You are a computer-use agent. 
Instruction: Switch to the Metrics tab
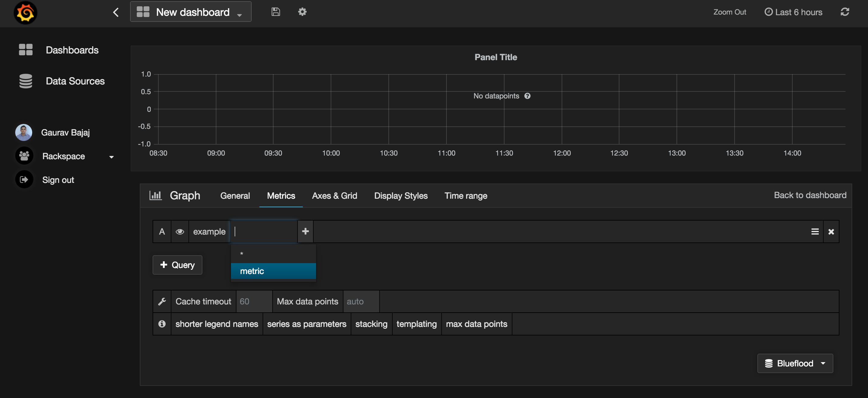click(x=281, y=196)
